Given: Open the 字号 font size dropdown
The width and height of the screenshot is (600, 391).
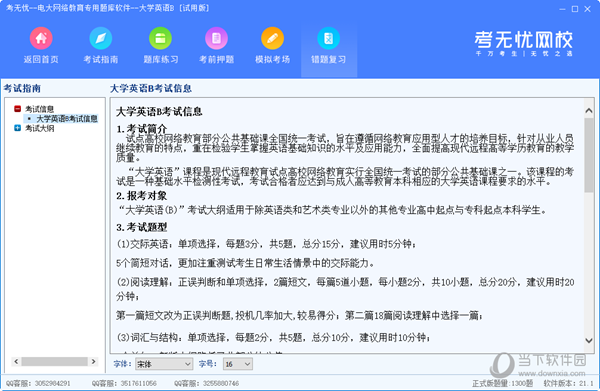Looking at the screenshot, I should (237, 364).
